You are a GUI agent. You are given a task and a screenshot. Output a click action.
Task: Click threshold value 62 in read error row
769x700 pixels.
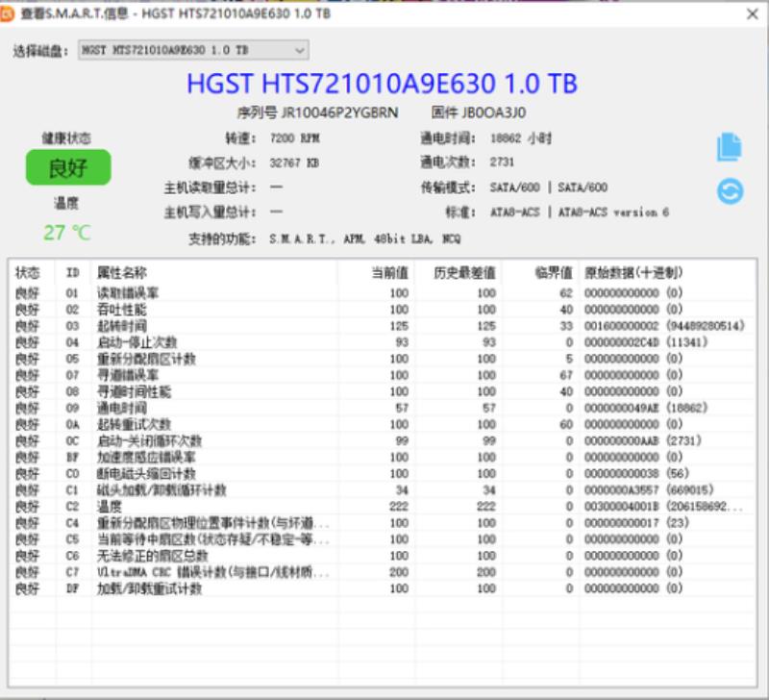(566, 293)
